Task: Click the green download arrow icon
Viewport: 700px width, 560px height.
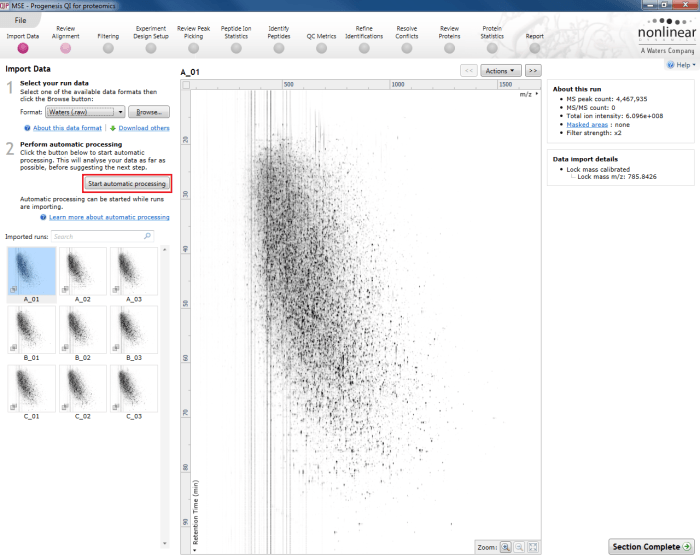Action: [x=113, y=128]
